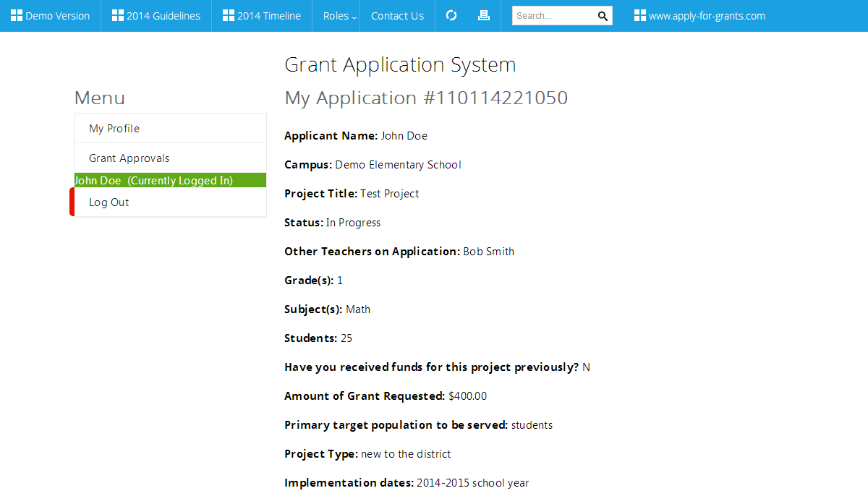Image resolution: width=868 pixels, height=496 pixels.
Task: Open the Demo Version menu item
Action: [x=58, y=16]
